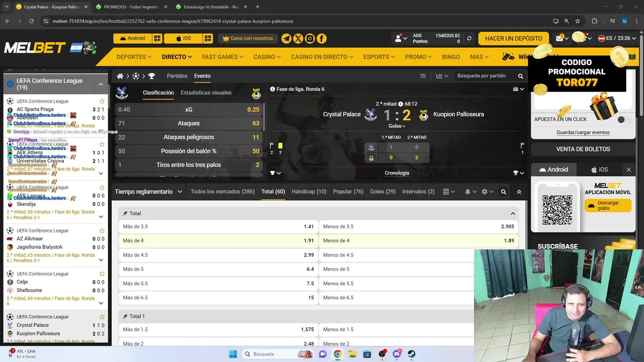The image size is (644, 362).
Task: Reload the browser page
Action: click(x=31, y=21)
